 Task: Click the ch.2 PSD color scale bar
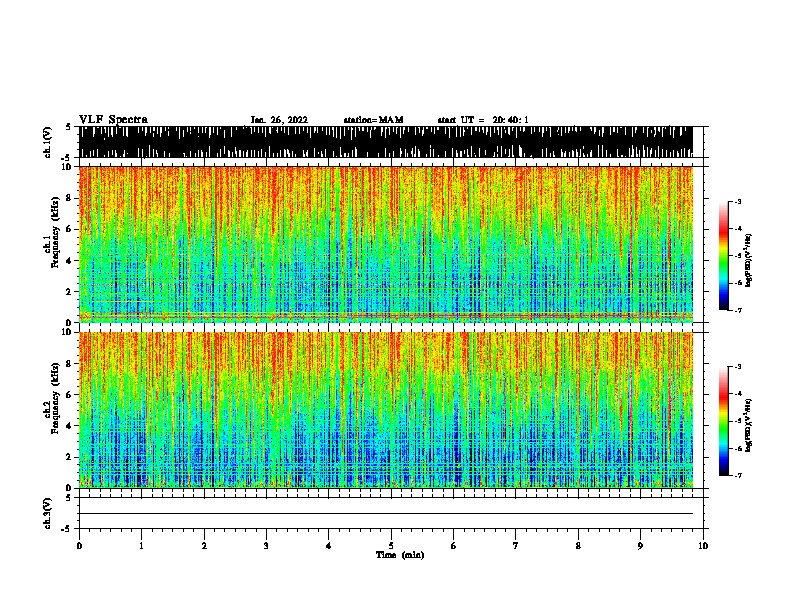coord(724,421)
